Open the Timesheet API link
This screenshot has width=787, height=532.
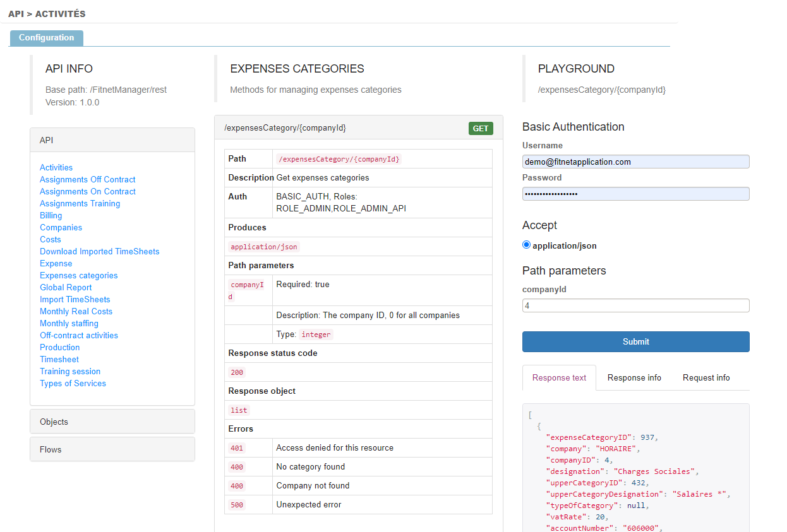tap(59, 359)
